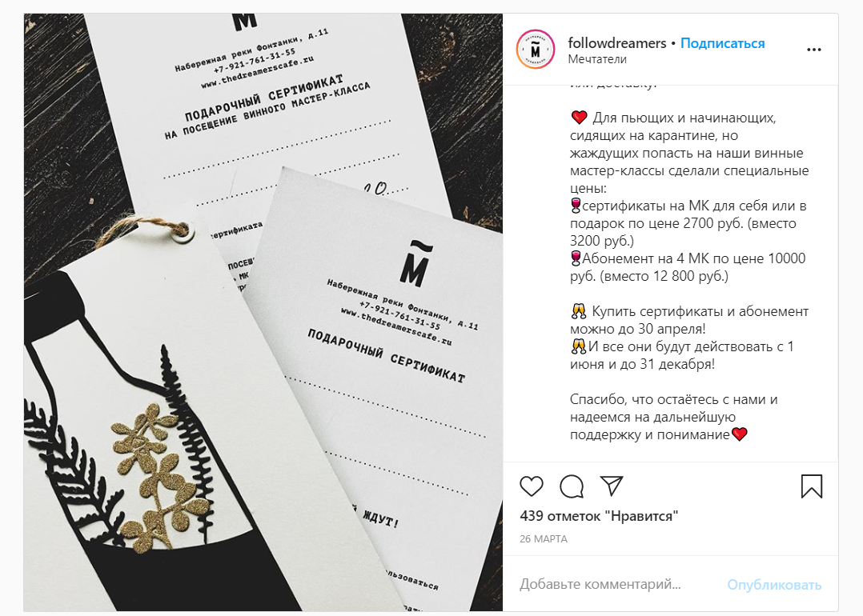The image size is (863, 616).
Task: Save post with bookmark icon
Action: click(x=811, y=486)
